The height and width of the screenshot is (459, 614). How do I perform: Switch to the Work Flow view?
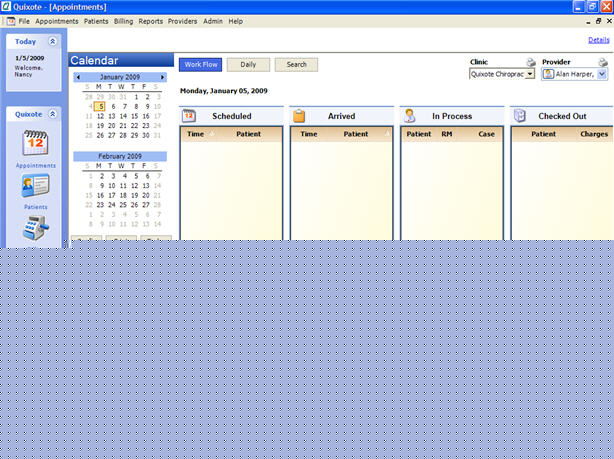(x=200, y=65)
